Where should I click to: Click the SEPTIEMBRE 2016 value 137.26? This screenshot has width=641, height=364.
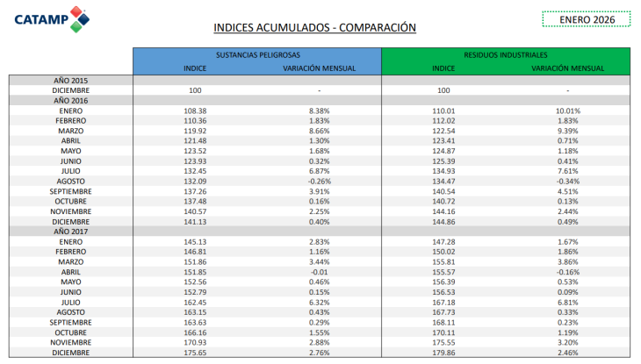point(195,190)
